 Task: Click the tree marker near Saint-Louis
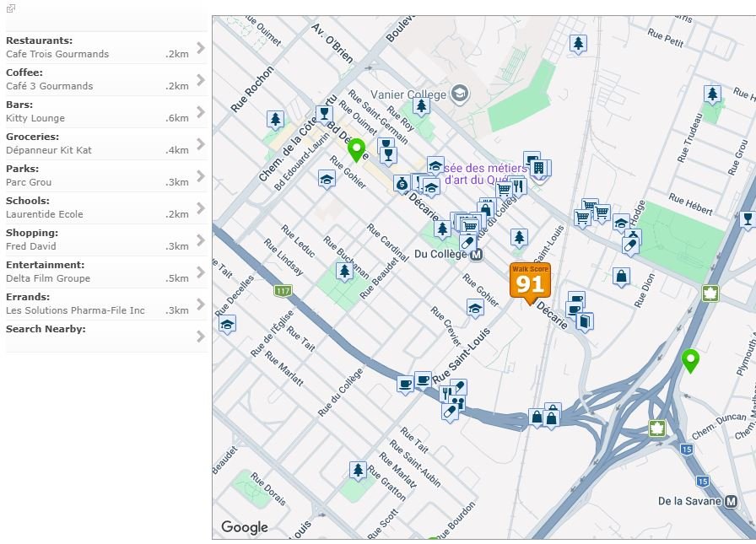[x=519, y=238]
